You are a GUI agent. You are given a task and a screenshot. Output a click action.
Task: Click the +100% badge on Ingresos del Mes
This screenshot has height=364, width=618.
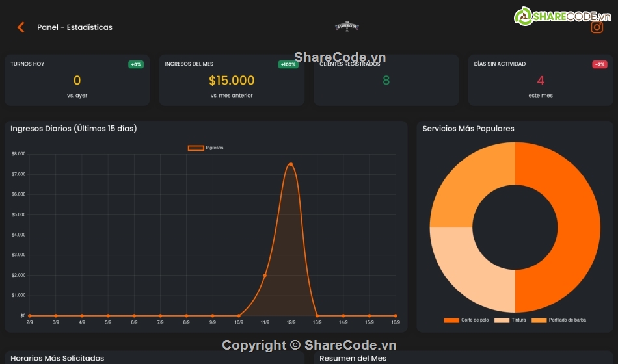click(288, 64)
